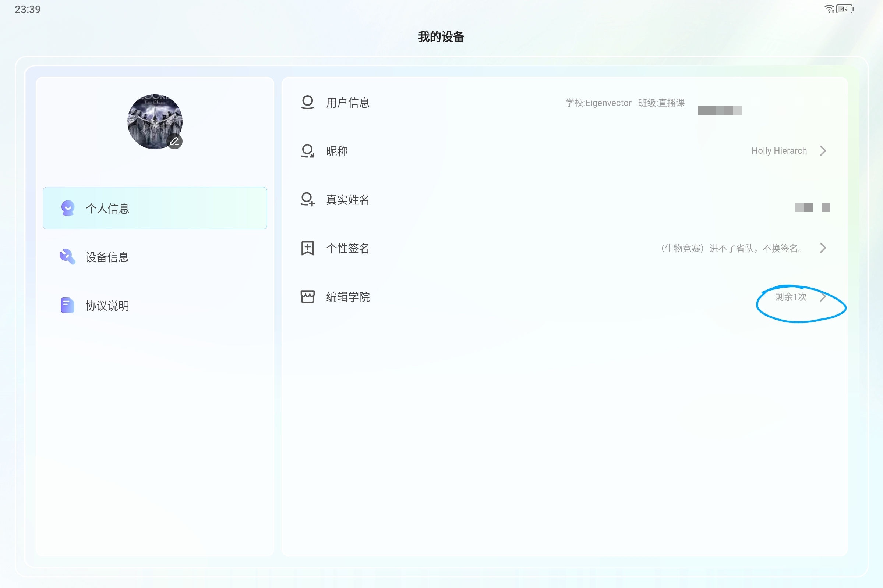Expand the 昵称 row chevron

[823, 151]
